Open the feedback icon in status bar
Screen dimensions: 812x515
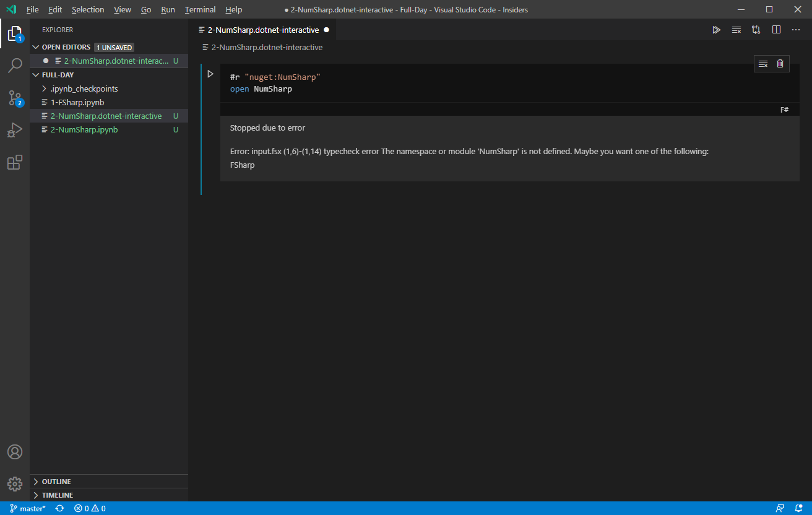tap(780, 508)
